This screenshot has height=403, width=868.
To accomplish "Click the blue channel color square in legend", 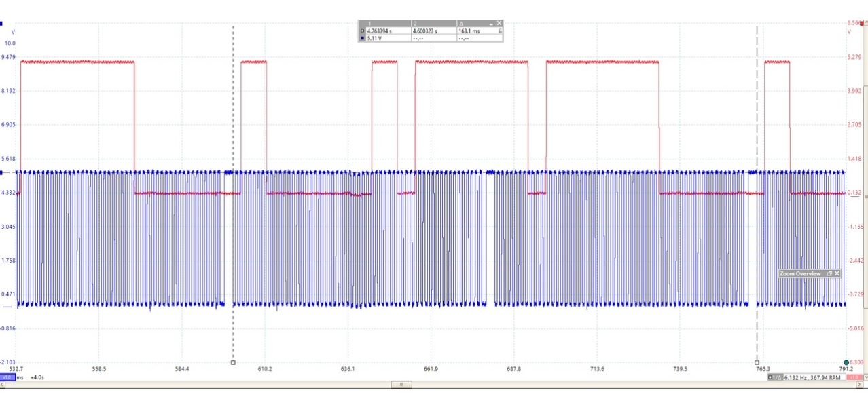I will click(362, 38).
